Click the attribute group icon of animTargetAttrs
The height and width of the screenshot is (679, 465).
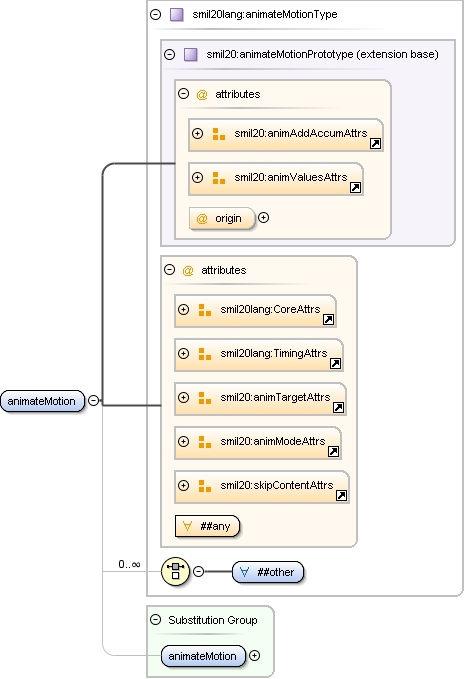coord(205,398)
